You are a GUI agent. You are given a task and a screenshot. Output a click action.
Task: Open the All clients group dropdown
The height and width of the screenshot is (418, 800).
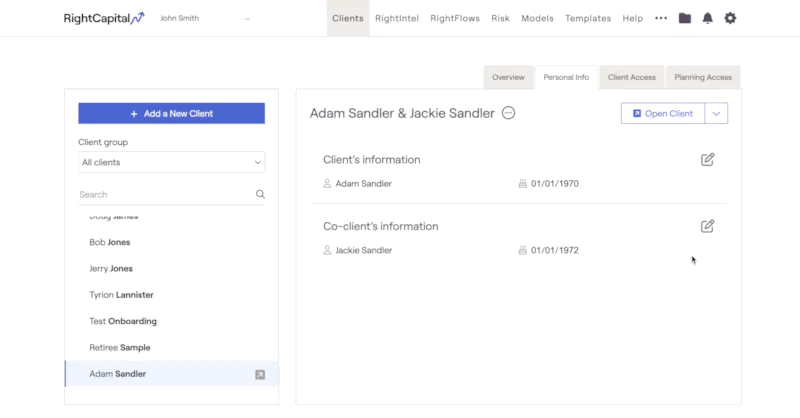point(171,162)
